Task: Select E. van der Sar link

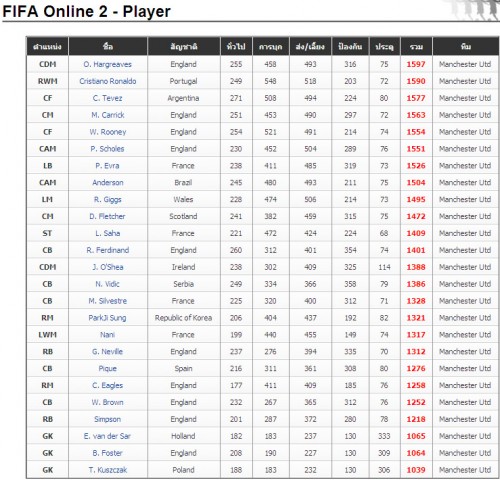Action: coord(107,436)
